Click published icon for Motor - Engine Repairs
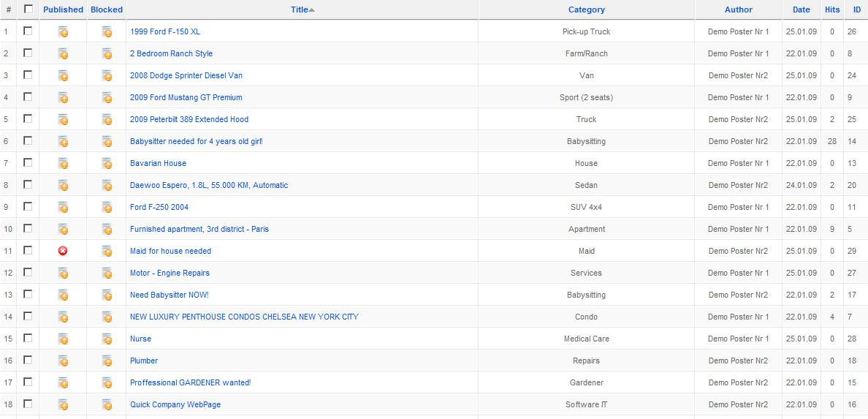The width and height of the screenshot is (868, 419). pos(63,273)
